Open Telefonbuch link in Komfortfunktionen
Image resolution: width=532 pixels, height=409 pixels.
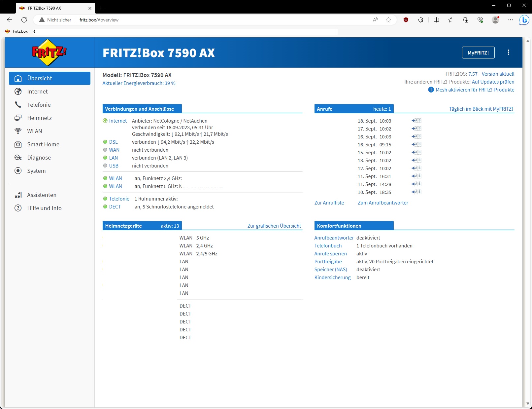tap(328, 246)
